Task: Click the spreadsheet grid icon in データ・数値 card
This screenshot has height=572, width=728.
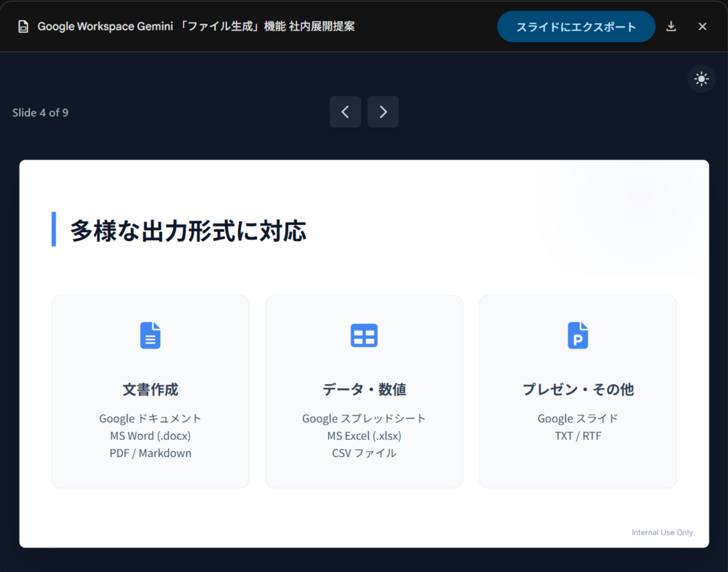Action: (364, 335)
